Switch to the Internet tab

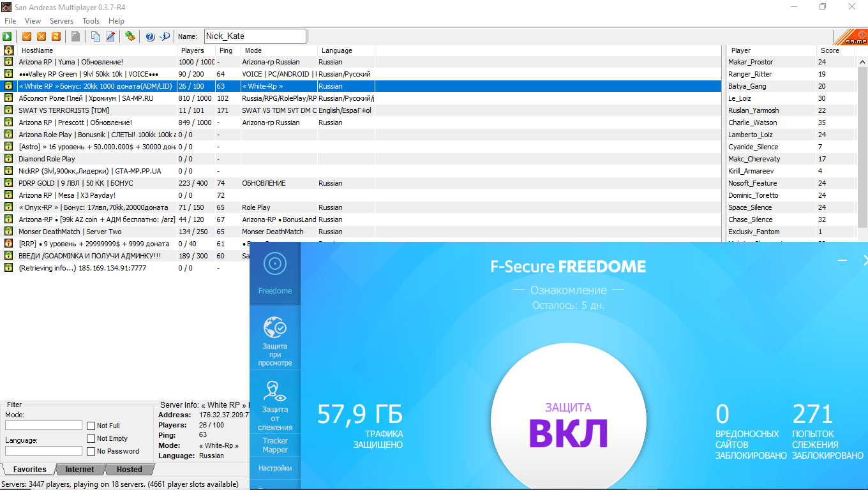click(80, 470)
